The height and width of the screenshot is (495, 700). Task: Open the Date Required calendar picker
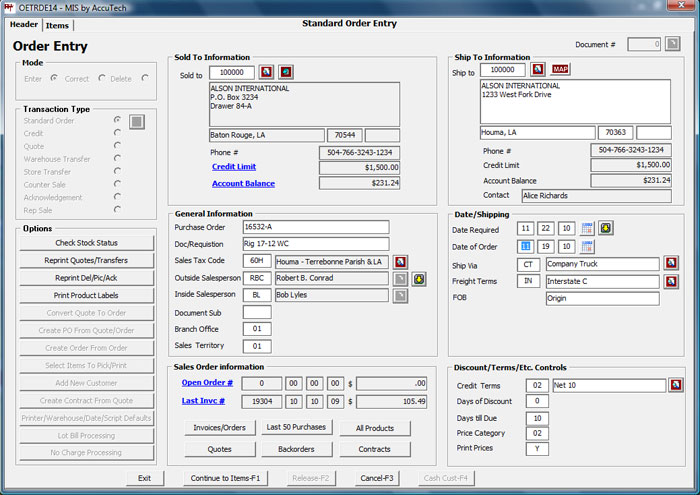click(x=588, y=229)
